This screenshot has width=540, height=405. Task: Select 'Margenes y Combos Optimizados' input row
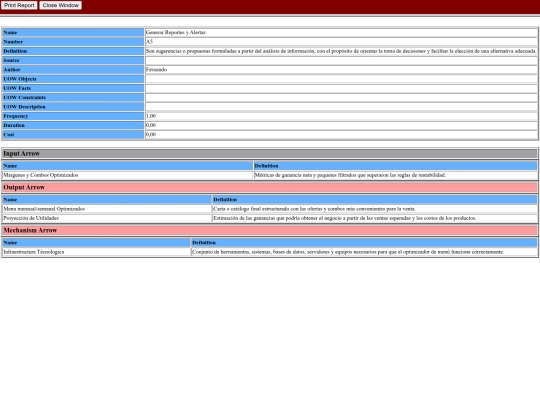point(127,175)
